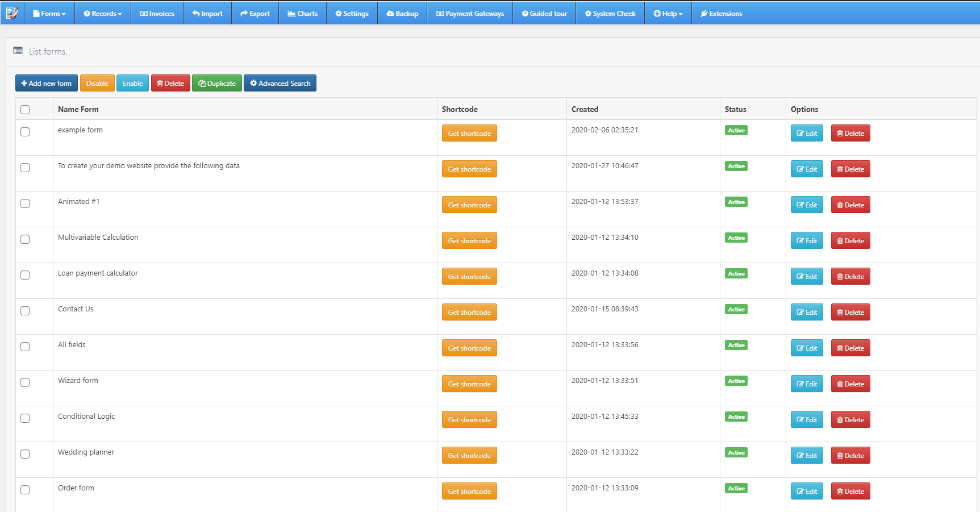Check the select-all checkbox in table header
Viewport: 980px width, 512px height.
(x=25, y=110)
